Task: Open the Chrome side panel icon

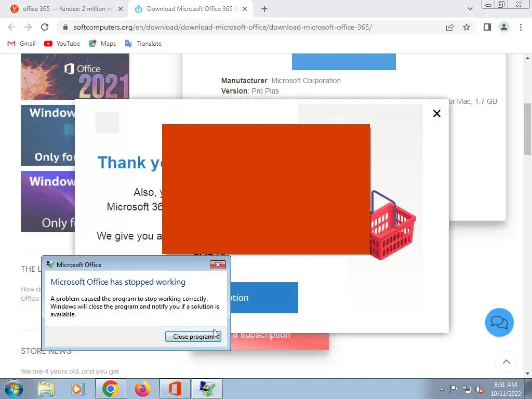Action: coord(487,27)
